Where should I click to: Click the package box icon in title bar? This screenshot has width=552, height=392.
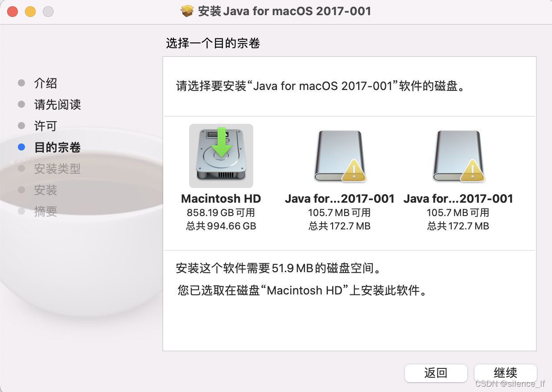click(x=187, y=11)
